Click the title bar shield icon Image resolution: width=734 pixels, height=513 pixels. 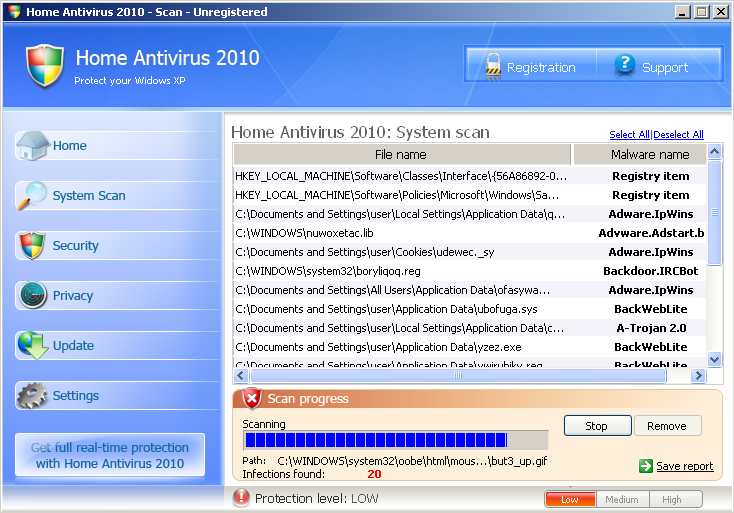click(x=15, y=12)
